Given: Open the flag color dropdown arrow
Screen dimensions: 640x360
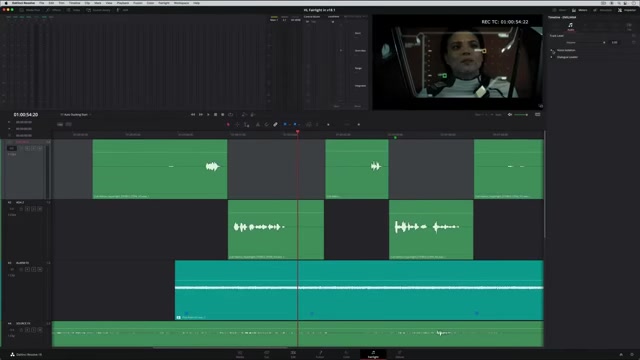Looking at the screenshot, I should point(289,124).
